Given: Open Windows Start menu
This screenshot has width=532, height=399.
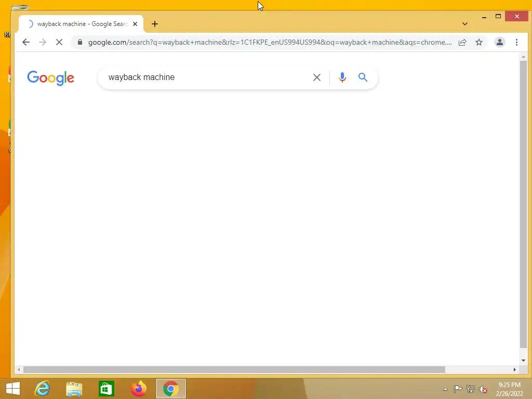Looking at the screenshot, I should tap(13, 389).
